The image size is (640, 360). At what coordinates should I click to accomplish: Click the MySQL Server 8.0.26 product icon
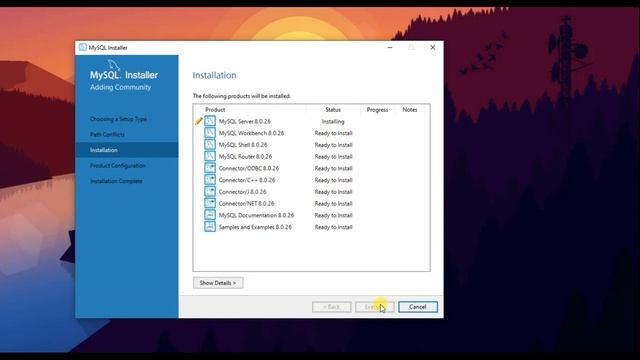click(210, 121)
